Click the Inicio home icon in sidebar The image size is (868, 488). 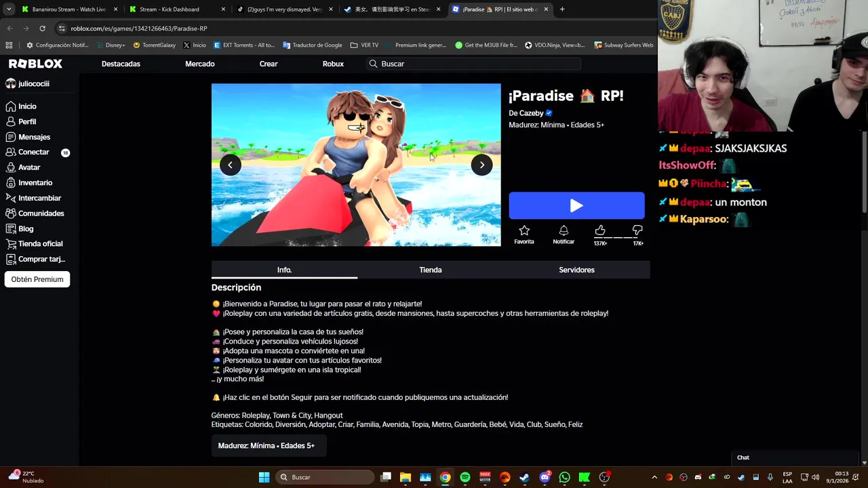11,106
